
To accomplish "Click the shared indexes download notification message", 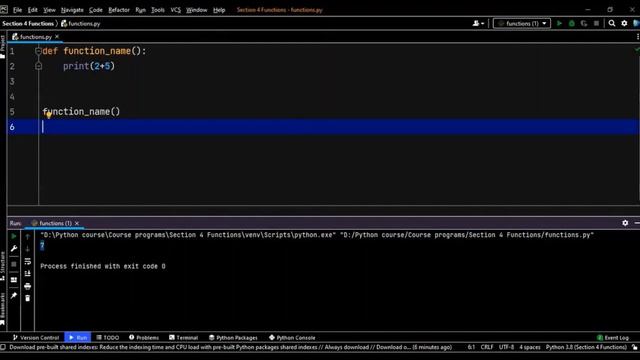I will 231,347.
